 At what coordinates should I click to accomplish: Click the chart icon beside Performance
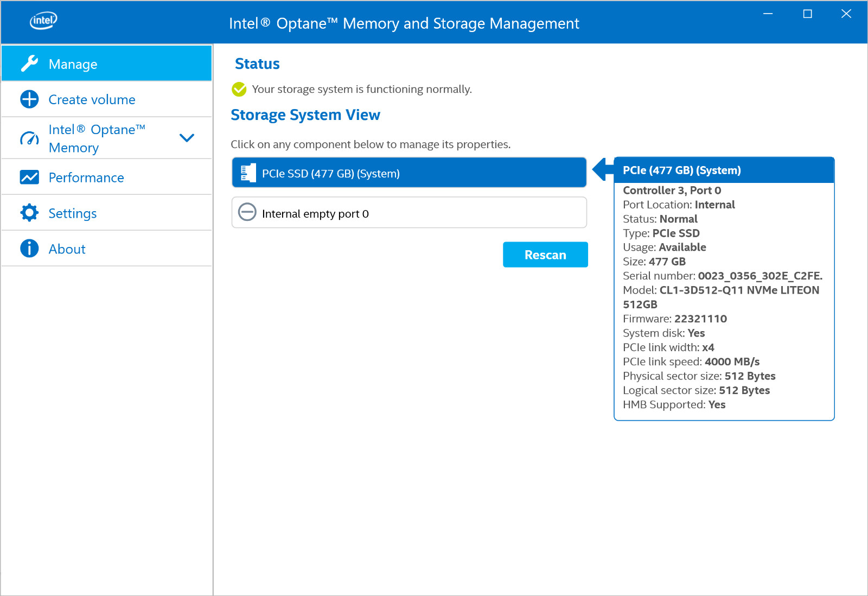29,177
